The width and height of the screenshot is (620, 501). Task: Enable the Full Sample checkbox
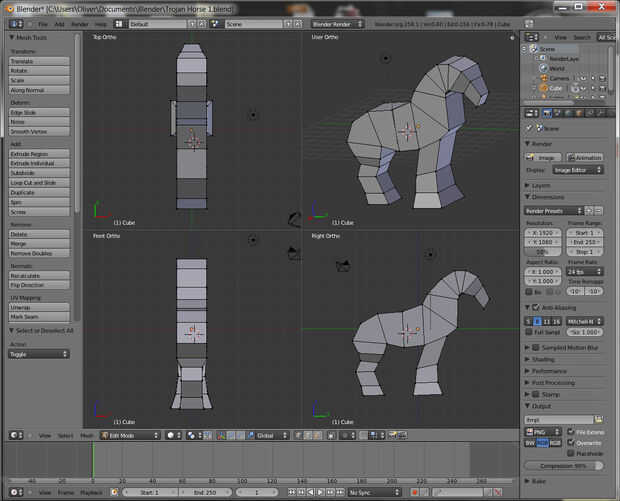click(530, 331)
